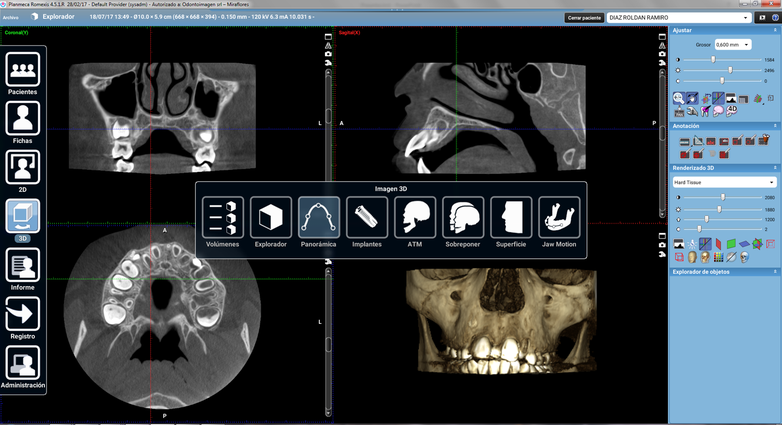Viewport: 782px width, 425px height.
Task: Show the blue axial plane in 3D rendering
Action: click(744, 244)
